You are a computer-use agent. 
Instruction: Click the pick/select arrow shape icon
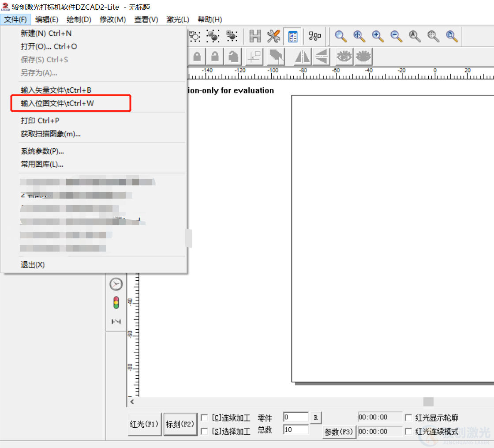point(276,57)
